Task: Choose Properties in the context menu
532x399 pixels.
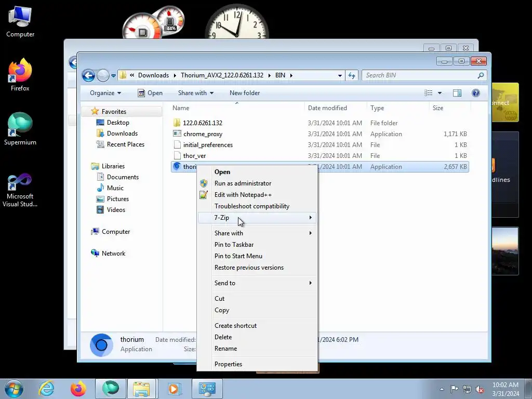Action: 257,364
